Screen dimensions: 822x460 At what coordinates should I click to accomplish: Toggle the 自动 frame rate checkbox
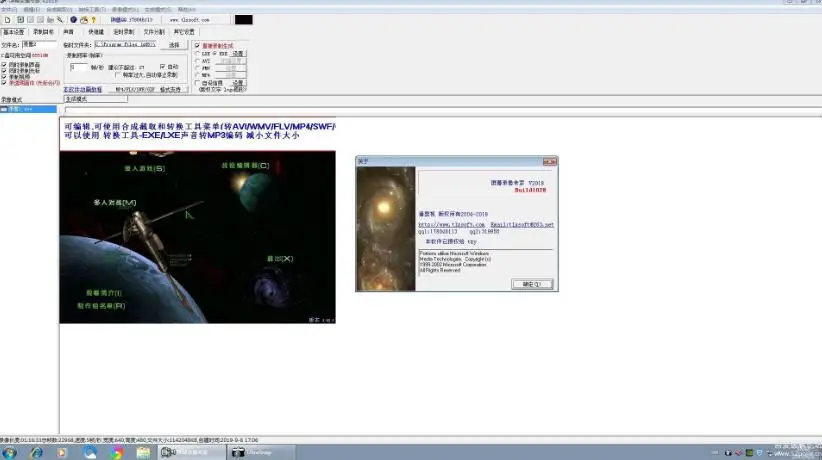(162, 67)
